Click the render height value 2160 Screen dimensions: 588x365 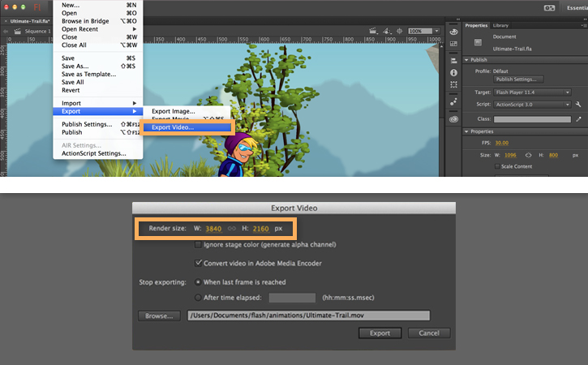coord(260,229)
